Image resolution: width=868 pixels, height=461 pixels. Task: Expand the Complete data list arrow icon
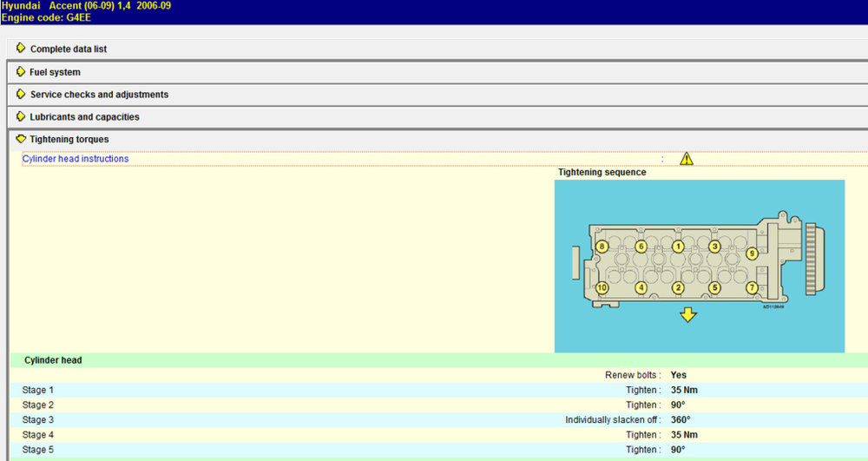pyautogui.click(x=21, y=48)
